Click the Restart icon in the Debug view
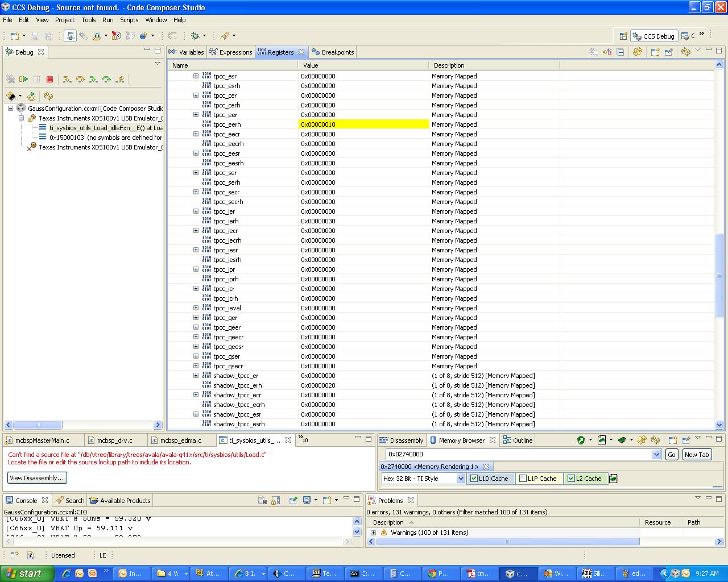728x582 pixels. click(x=31, y=95)
